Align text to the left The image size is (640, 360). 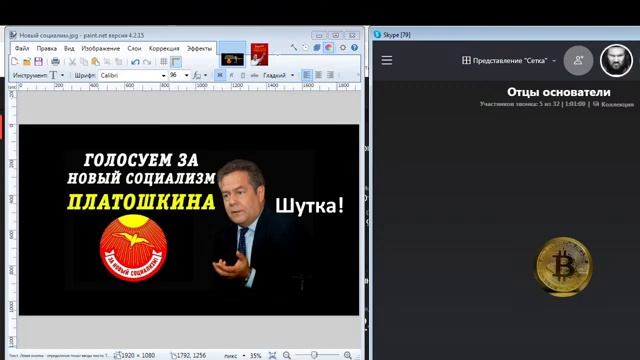click(307, 75)
